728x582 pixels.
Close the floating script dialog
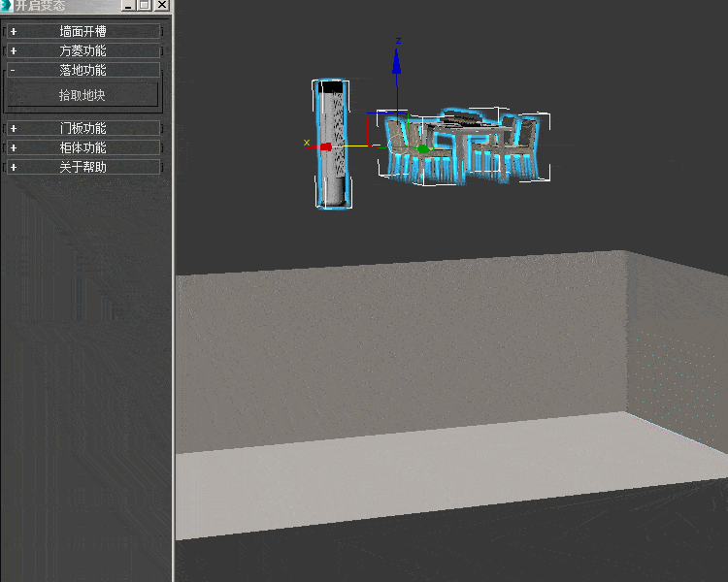coord(161,5)
